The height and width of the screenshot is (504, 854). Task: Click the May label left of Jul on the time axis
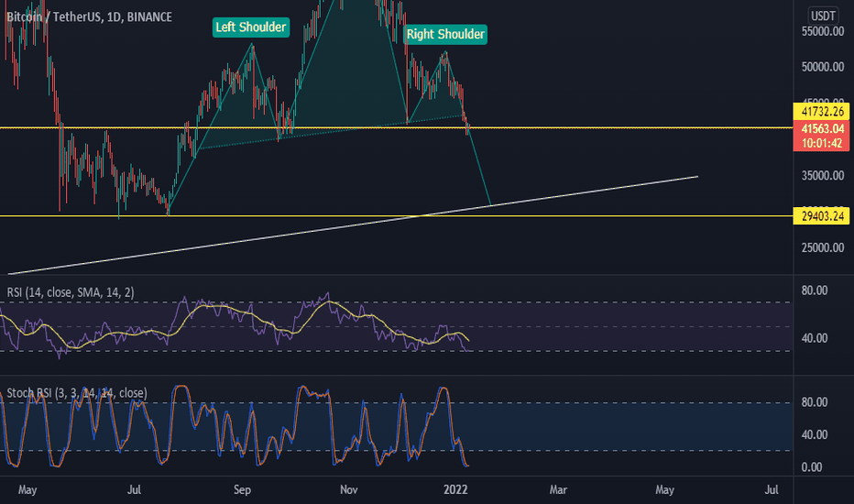point(27,489)
